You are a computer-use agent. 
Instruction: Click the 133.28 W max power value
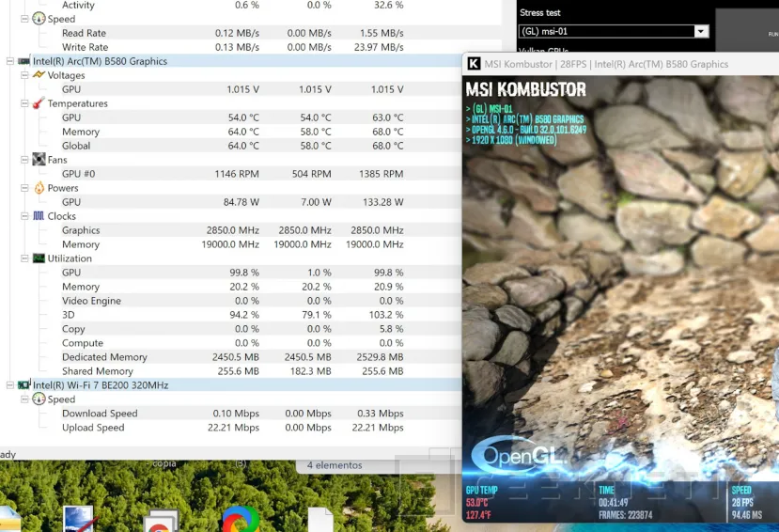click(x=382, y=202)
